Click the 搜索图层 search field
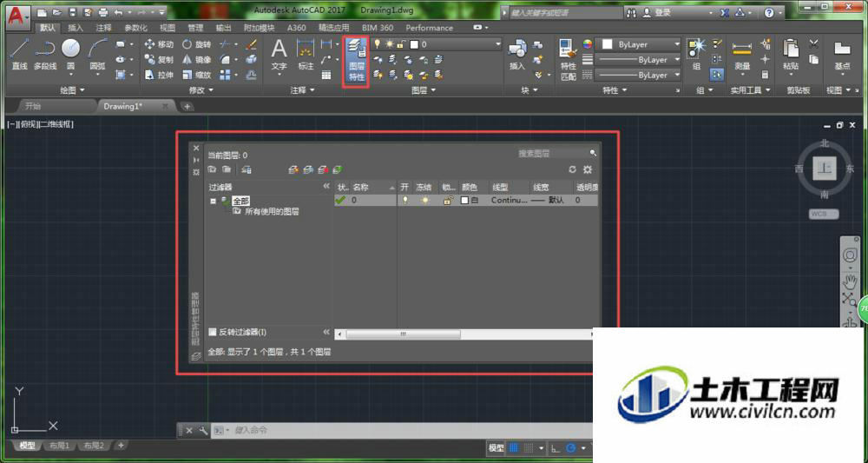The image size is (868, 463). (552, 154)
